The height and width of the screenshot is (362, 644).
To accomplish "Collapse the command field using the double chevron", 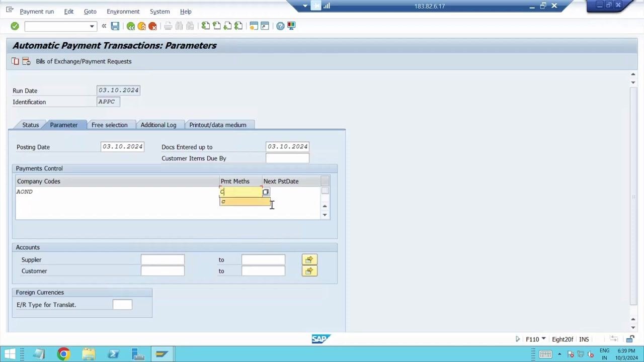I will point(104,26).
